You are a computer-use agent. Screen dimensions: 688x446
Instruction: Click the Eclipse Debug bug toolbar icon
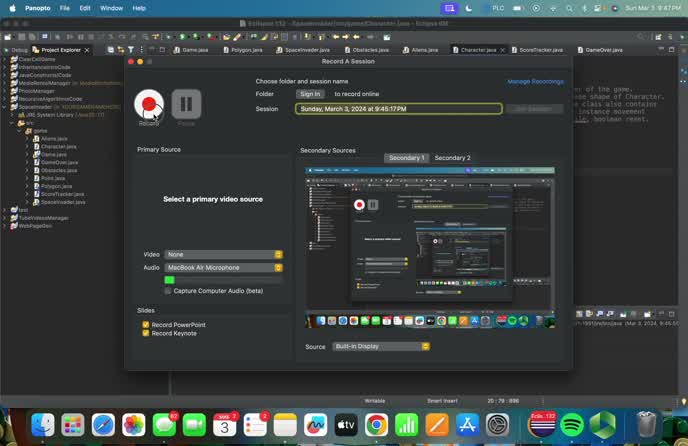pos(168,37)
